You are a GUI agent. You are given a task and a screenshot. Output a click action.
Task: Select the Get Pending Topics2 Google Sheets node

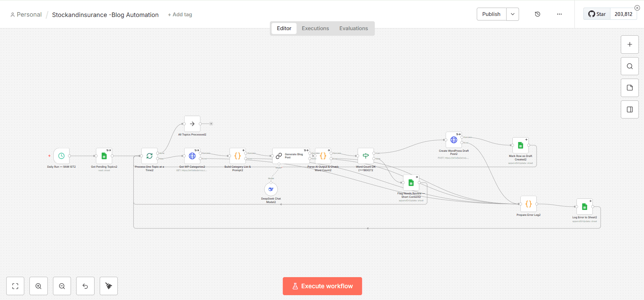pyautogui.click(x=104, y=156)
